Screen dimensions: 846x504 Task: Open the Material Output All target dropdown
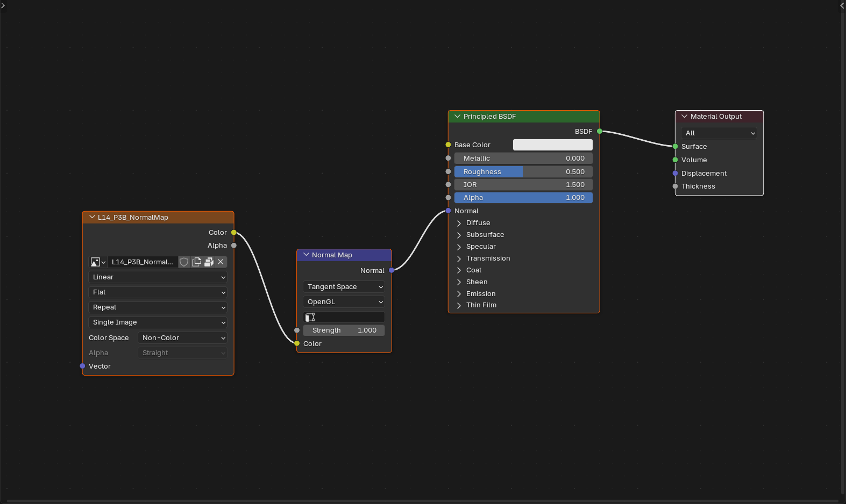click(719, 133)
